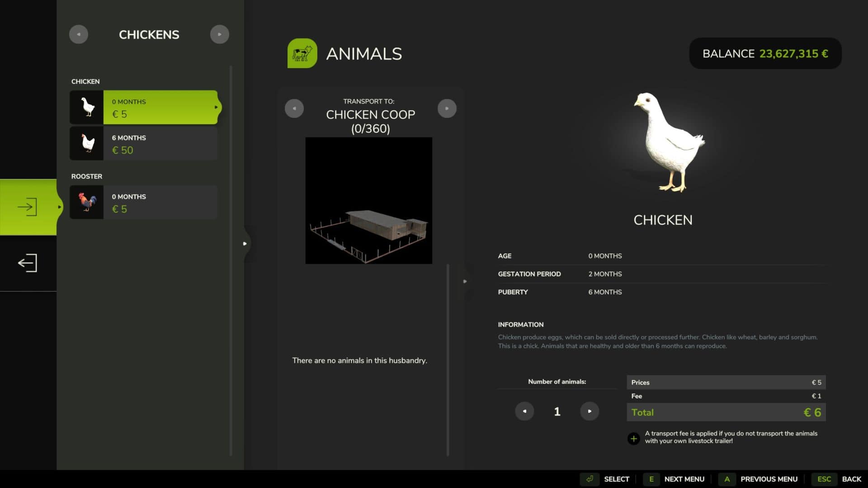
Task: Click Next Menu in bottom bar
Action: (x=684, y=479)
